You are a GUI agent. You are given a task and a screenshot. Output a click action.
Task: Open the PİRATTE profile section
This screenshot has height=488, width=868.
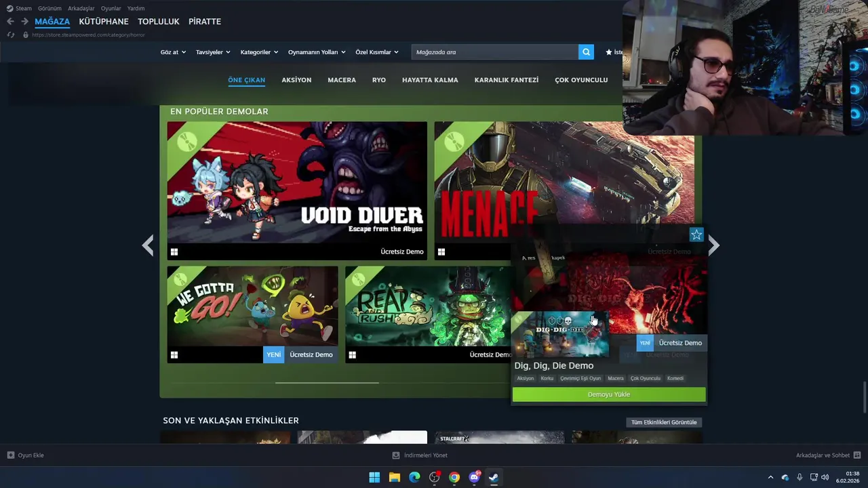(x=205, y=22)
